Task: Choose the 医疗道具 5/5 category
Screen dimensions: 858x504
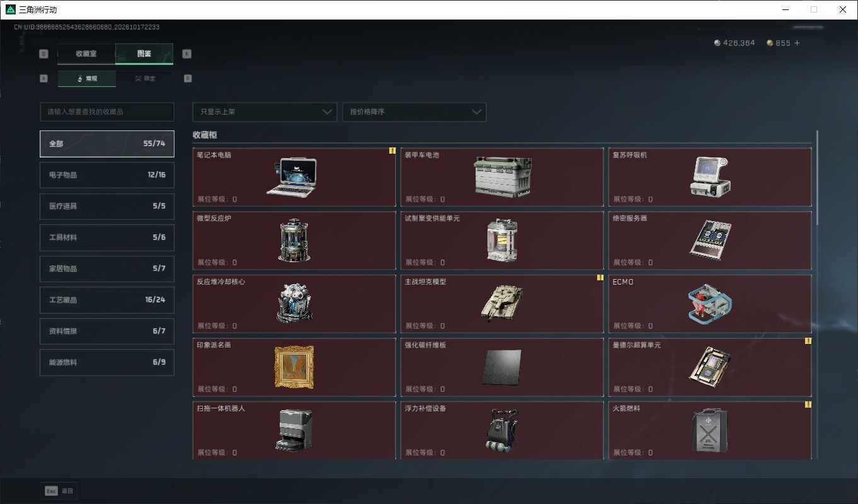Action: (x=107, y=206)
